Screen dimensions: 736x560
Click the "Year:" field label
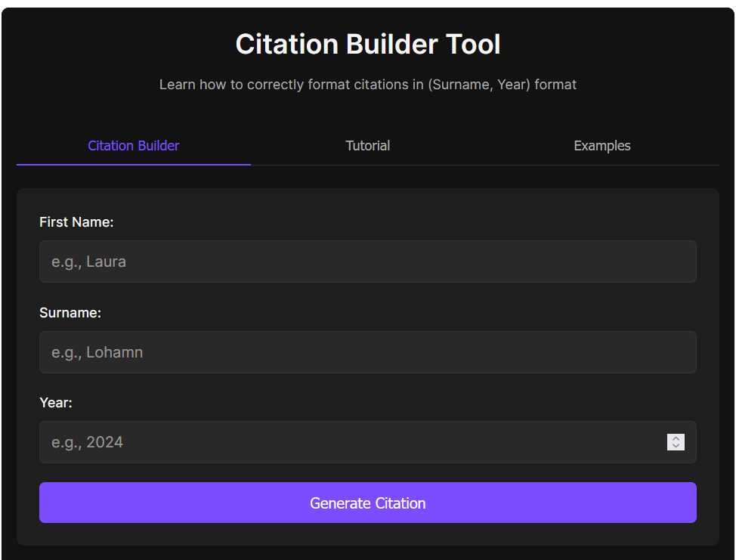[56, 403]
